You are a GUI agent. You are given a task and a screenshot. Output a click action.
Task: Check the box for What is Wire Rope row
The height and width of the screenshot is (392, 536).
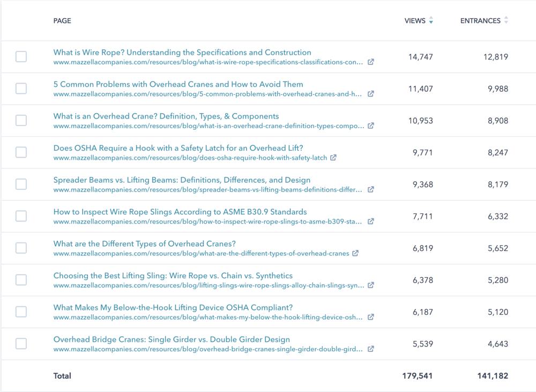click(21, 57)
